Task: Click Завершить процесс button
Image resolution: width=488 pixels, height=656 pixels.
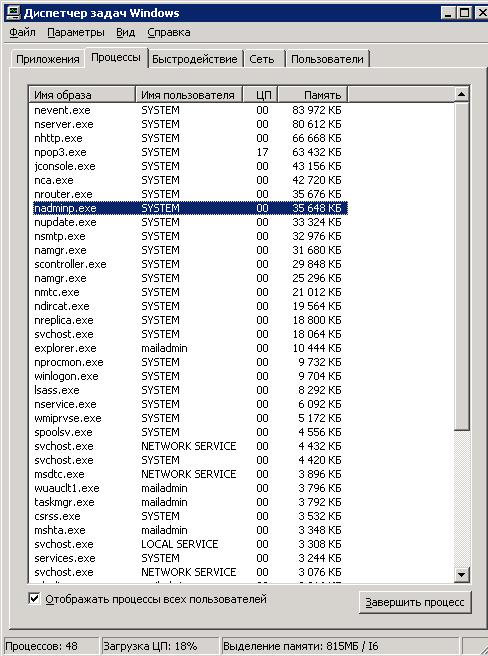Action: 415,602
